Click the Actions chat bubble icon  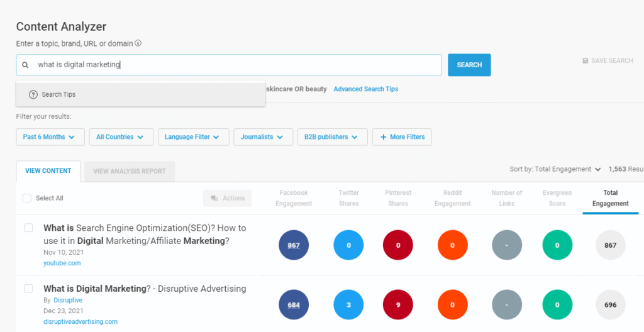pos(214,198)
